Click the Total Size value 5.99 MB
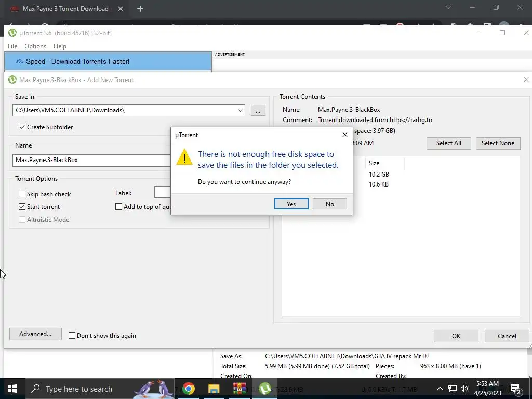Image resolution: width=532 pixels, height=399 pixels. click(317, 366)
